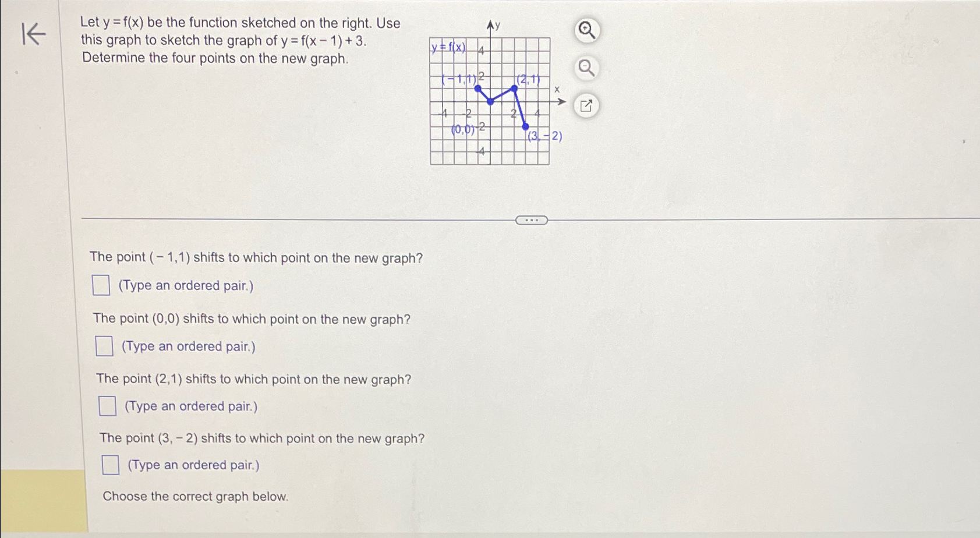Select the point labeled (3,-2) on the graph
The width and height of the screenshot is (980, 538).
pyautogui.click(x=525, y=127)
